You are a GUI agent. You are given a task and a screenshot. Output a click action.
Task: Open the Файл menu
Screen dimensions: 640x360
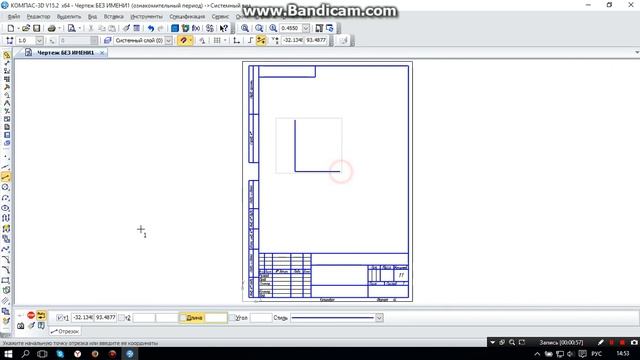[x=14, y=17]
